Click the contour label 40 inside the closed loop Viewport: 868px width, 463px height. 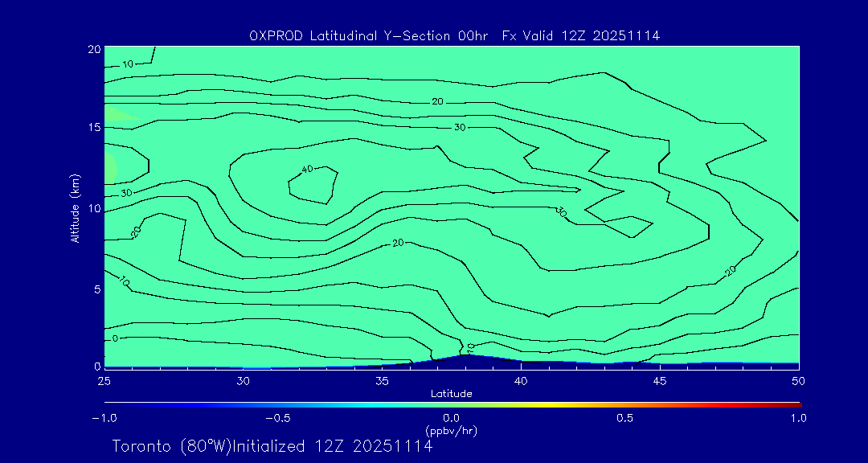click(307, 169)
